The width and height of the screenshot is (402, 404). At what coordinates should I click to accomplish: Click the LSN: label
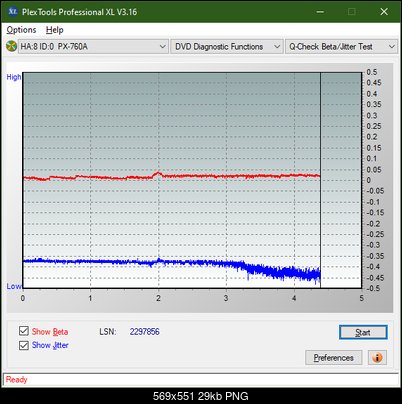click(108, 332)
